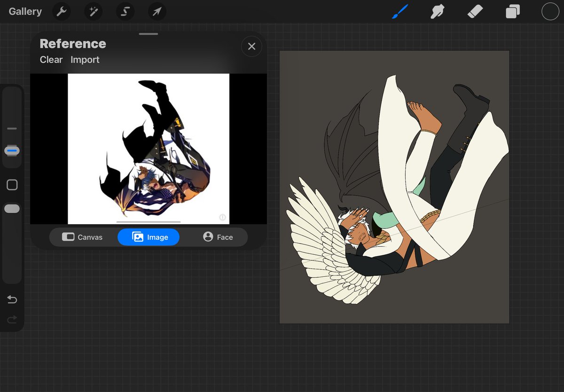The height and width of the screenshot is (392, 564).
Task: Open the Actions wrench menu
Action: click(x=61, y=12)
